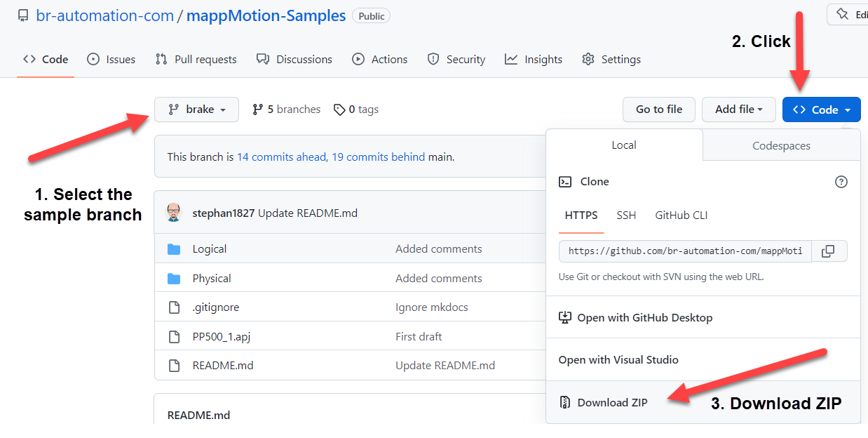The width and height of the screenshot is (868, 438).
Task: Click the clone help question icon
Action: tap(841, 182)
